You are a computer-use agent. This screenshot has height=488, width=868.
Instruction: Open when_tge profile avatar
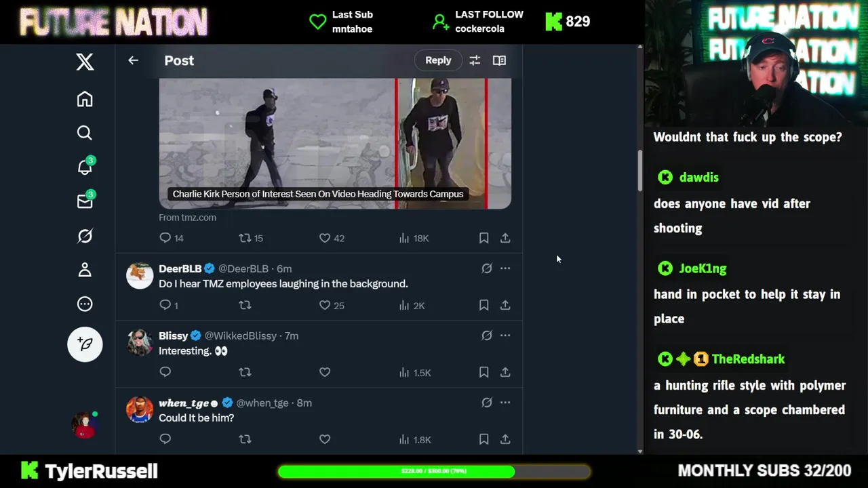click(x=140, y=410)
